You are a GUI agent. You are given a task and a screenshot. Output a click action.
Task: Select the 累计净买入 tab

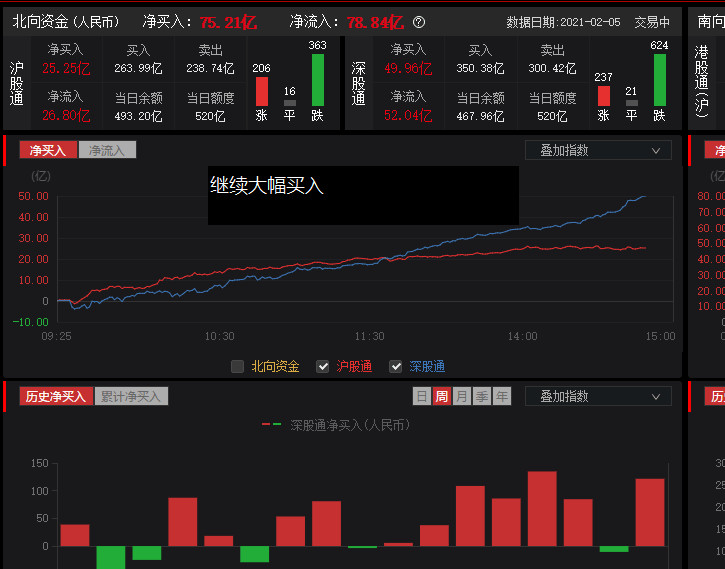point(131,396)
